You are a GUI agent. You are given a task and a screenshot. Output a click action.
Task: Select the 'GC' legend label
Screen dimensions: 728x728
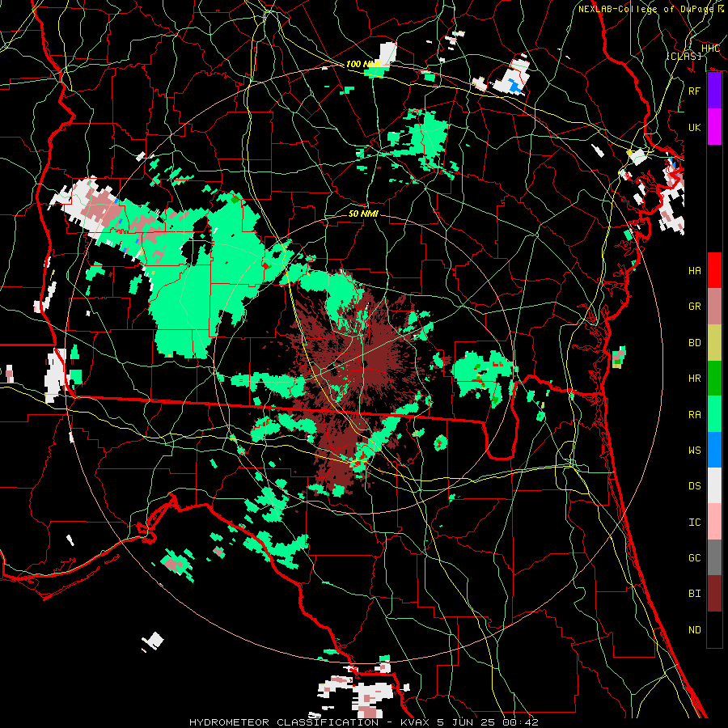694,558
